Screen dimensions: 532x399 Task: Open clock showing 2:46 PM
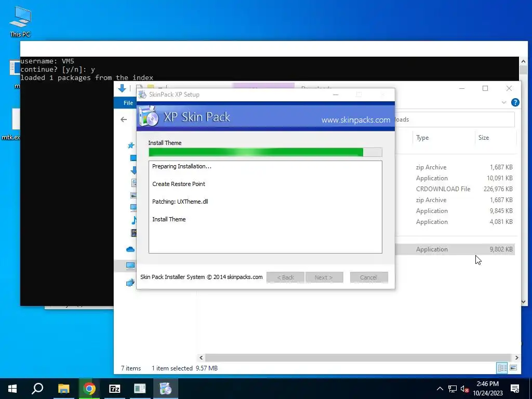tap(487, 389)
